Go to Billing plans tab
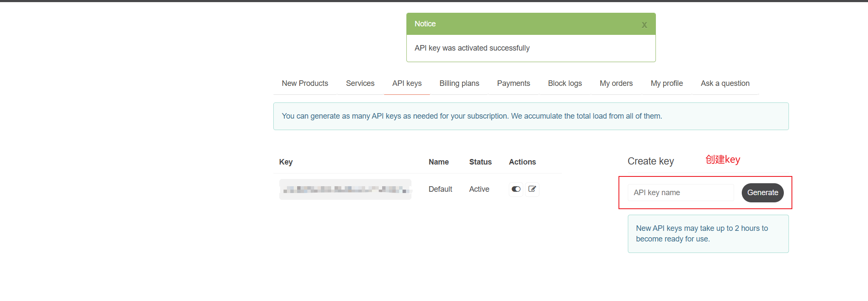Viewport: 868px width, 301px height. coord(459,83)
